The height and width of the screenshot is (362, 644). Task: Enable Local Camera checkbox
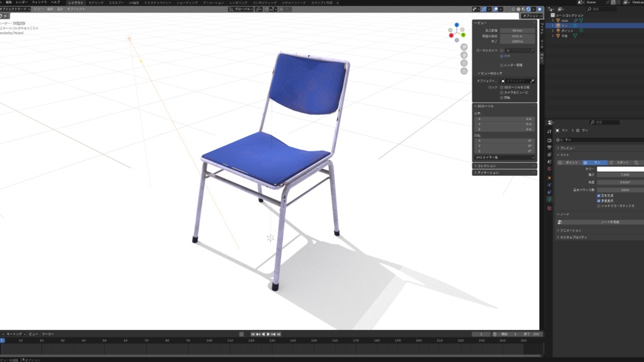502,50
